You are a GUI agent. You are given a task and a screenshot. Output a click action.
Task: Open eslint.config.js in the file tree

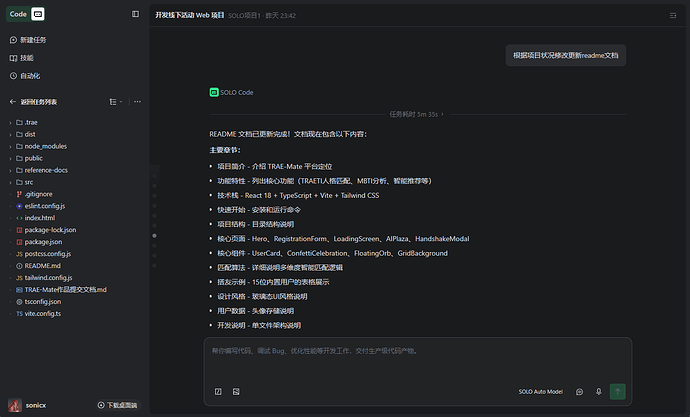point(40,206)
